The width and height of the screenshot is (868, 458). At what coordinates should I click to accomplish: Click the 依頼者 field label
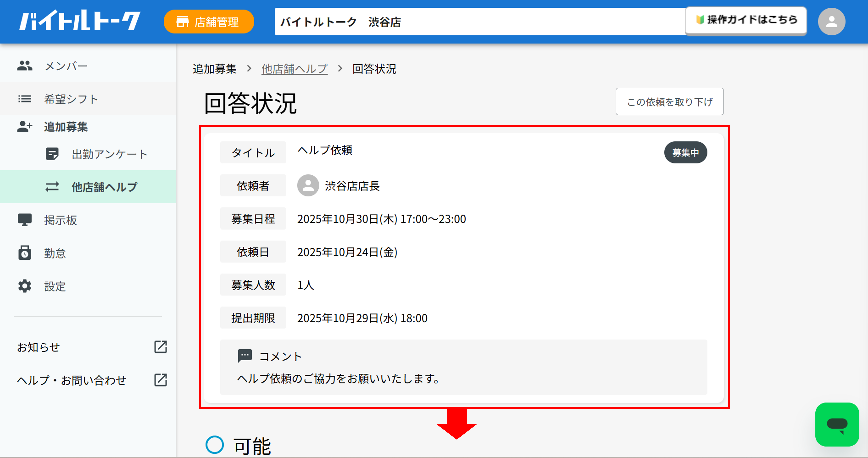click(x=253, y=186)
